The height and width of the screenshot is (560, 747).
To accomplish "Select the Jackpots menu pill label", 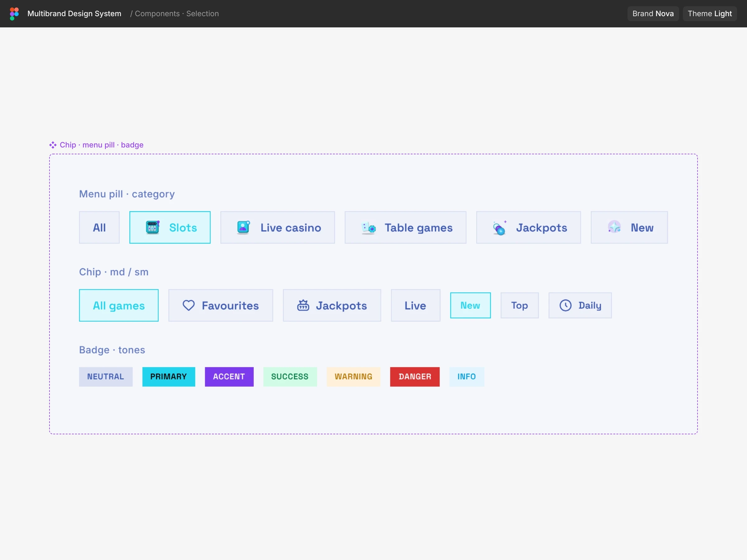I will [x=542, y=228].
